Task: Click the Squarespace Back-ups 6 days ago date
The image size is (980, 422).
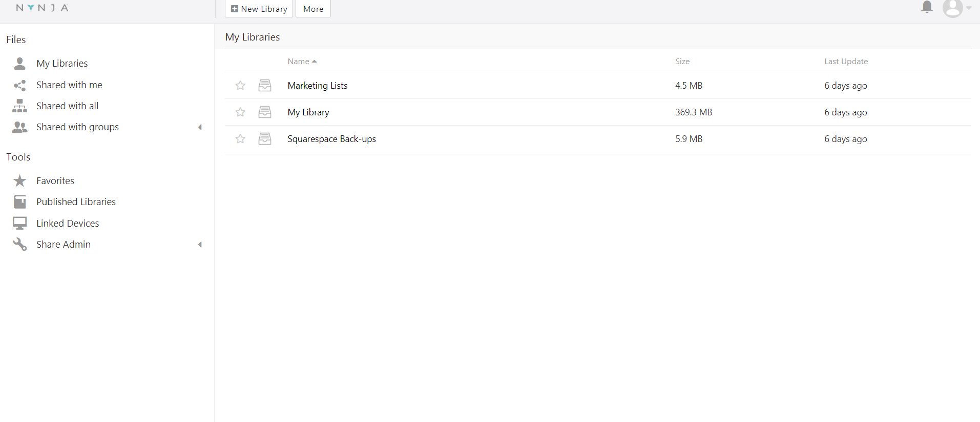Action: (846, 139)
